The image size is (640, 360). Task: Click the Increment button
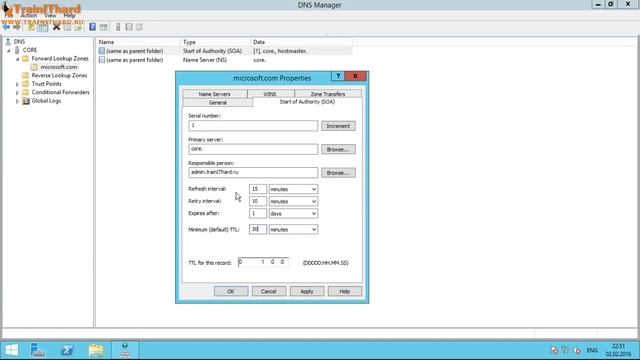(338, 126)
